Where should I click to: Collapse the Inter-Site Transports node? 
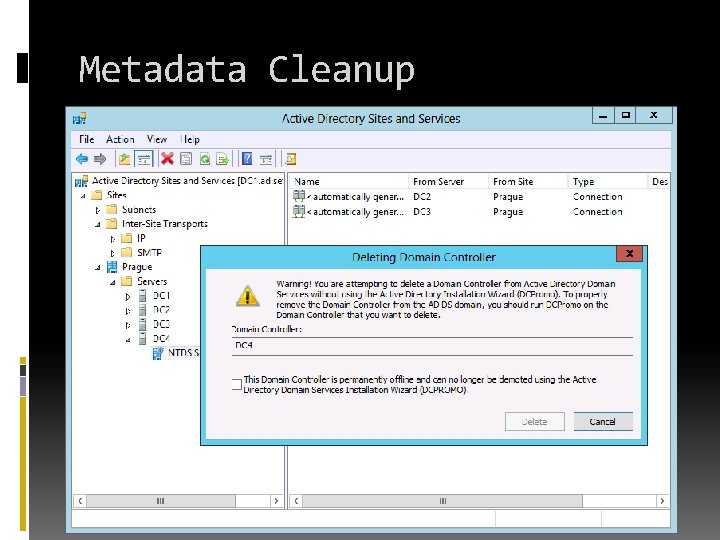pyautogui.click(x=97, y=225)
